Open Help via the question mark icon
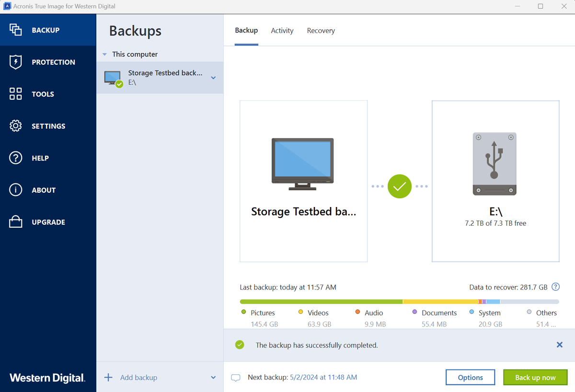The image size is (575, 392). coord(15,158)
